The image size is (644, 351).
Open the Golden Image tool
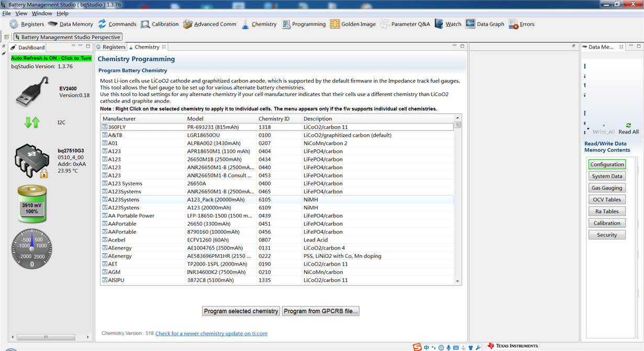pyautogui.click(x=353, y=24)
